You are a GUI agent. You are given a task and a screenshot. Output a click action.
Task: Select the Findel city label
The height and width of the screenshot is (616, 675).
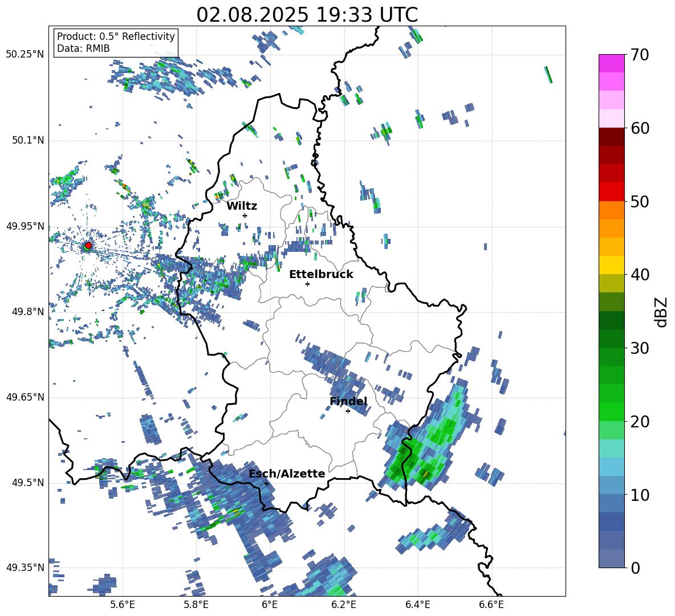[x=349, y=401]
